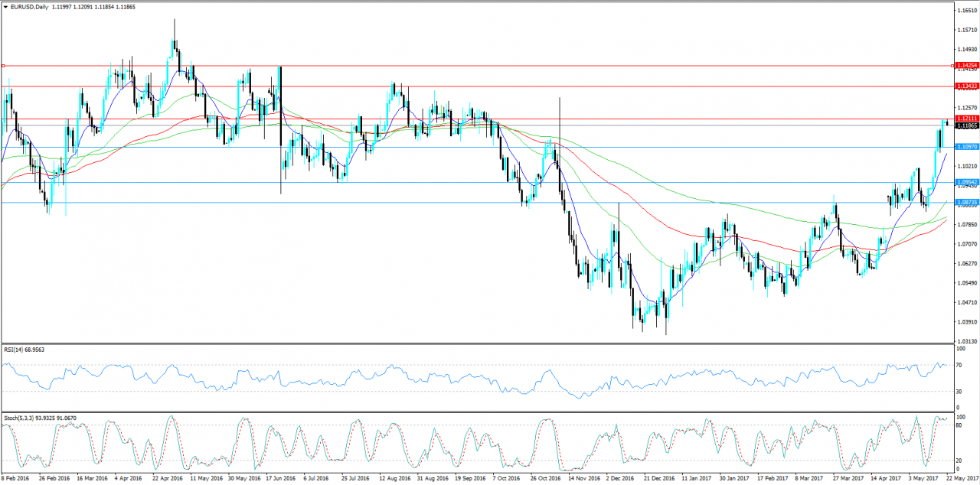Select the blue 1.09542 support label
This screenshot has height=485, width=980.
(967, 182)
